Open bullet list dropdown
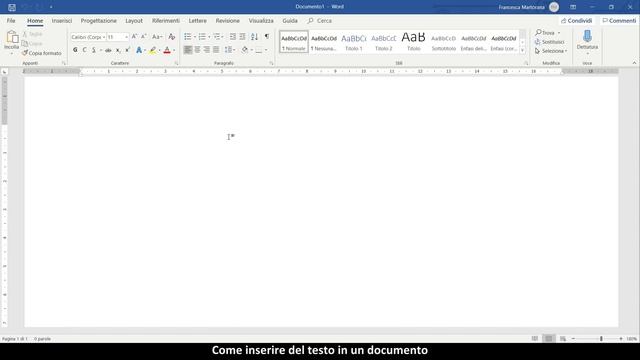The image size is (640, 360). pyautogui.click(x=195, y=37)
